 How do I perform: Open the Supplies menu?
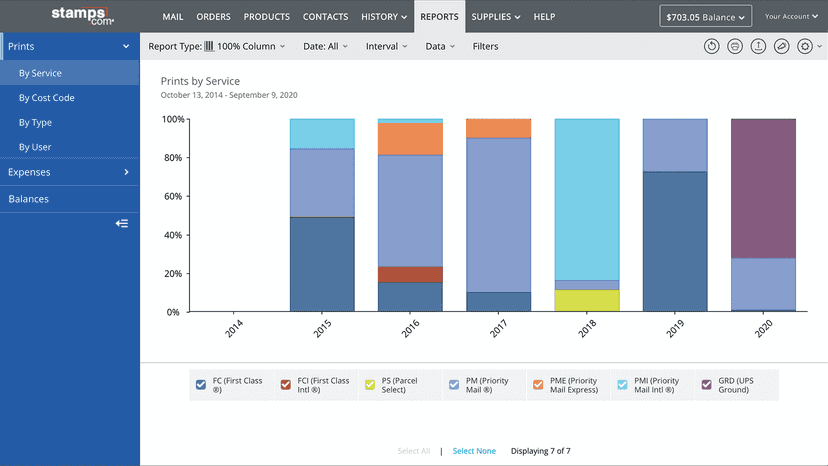(x=496, y=17)
